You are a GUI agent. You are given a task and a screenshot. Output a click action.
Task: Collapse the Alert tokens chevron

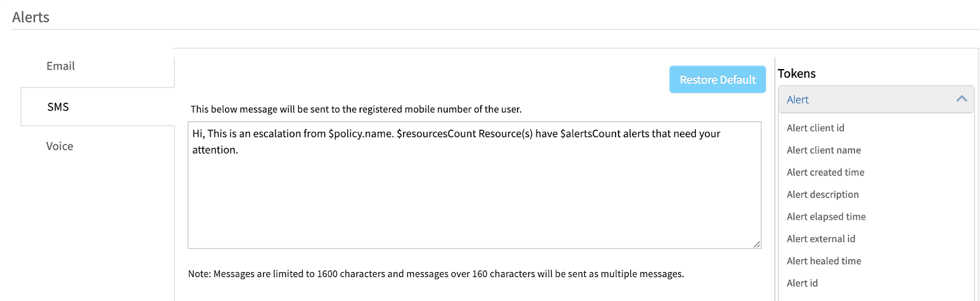click(x=961, y=99)
